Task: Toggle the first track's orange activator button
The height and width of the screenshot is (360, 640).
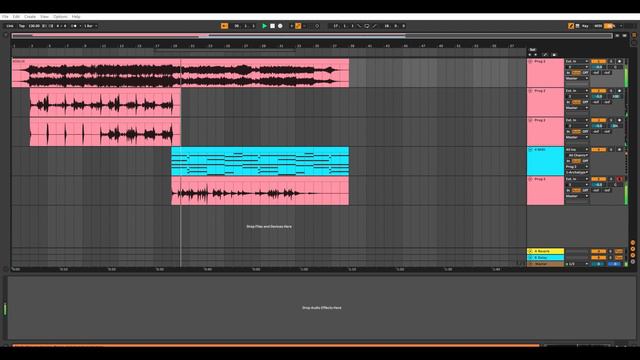Action: click(599, 62)
